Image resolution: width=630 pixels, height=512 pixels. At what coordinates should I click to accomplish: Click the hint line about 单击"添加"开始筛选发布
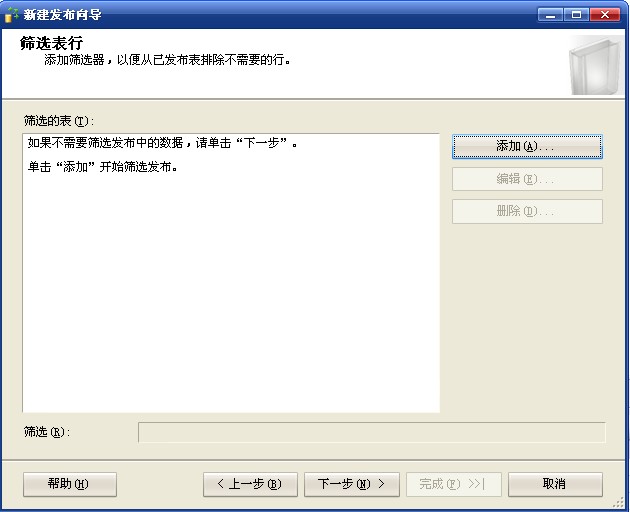pyautogui.click(x=103, y=166)
